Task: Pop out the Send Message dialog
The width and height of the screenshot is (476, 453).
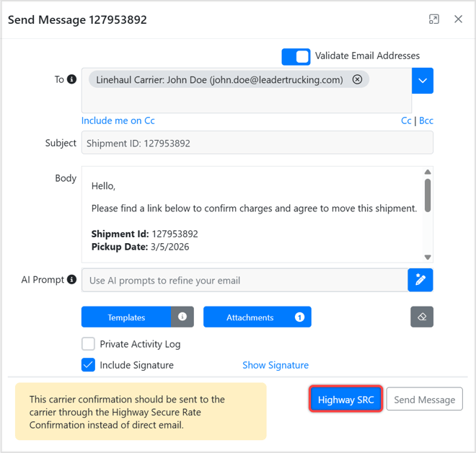Action: (433, 19)
